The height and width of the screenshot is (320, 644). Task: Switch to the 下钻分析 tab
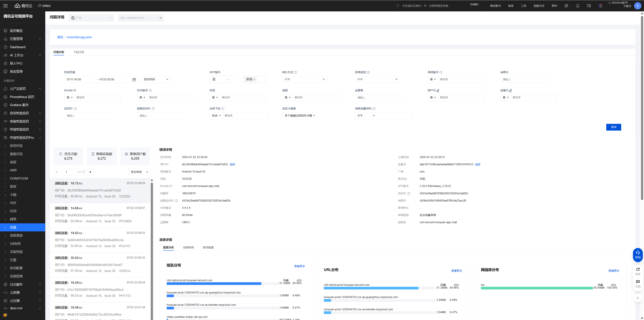point(79,52)
